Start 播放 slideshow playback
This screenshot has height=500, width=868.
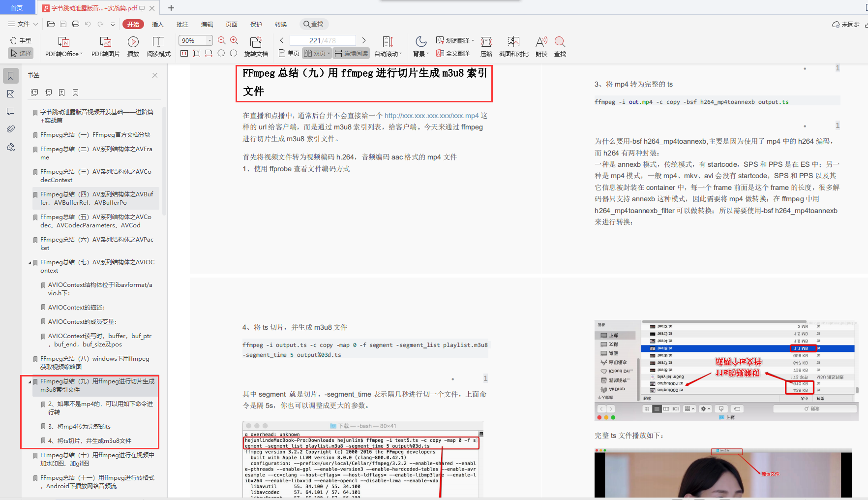(x=133, y=47)
